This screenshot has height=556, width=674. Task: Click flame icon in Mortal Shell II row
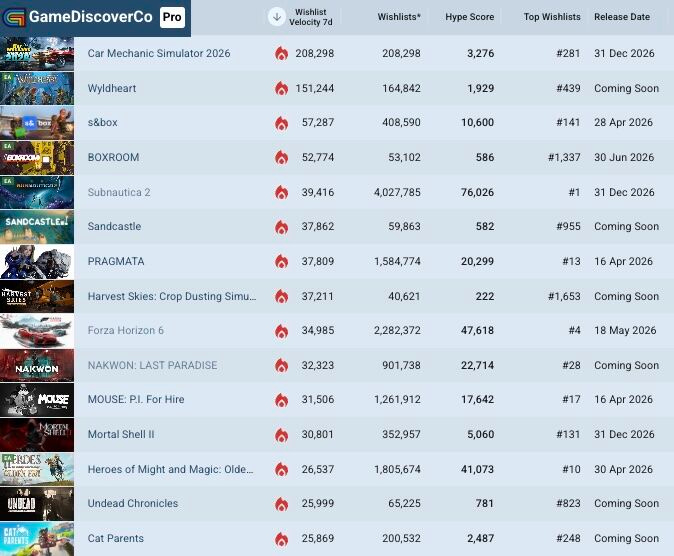tap(282, 435)
